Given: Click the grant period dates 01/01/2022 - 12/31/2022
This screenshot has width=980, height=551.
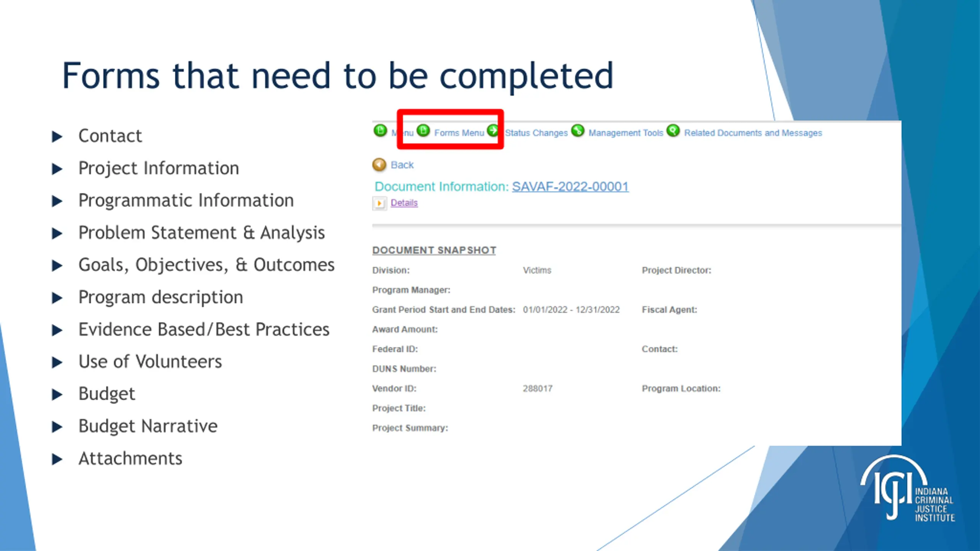Looking at the screenshot, I should (x=571, y=310).
